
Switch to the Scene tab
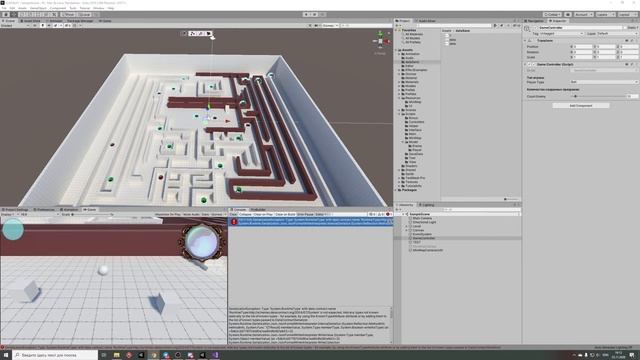click(9, 21)
